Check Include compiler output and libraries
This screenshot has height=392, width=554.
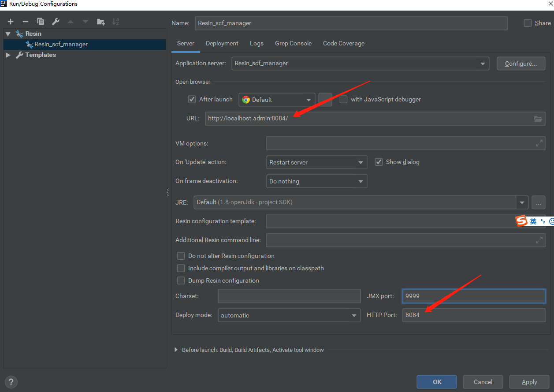coord(181,268)
